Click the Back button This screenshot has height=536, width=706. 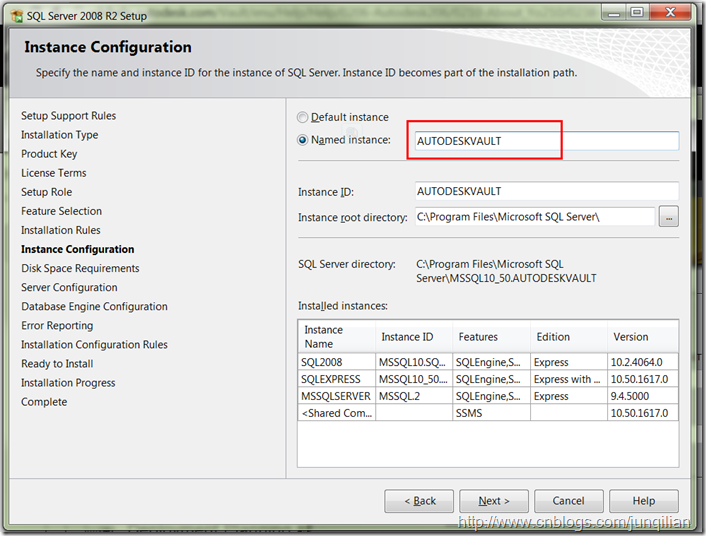pos(419,501)
